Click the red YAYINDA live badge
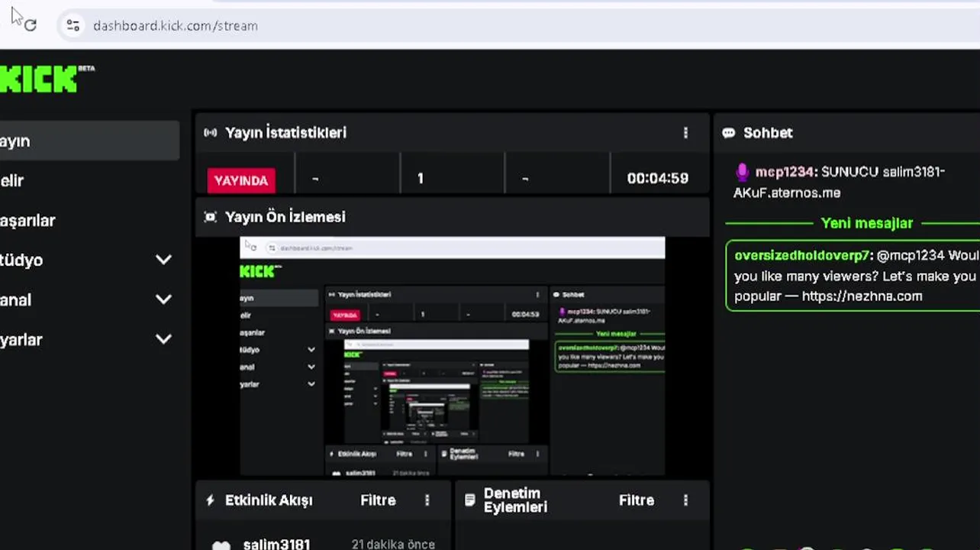 (241, 180)
